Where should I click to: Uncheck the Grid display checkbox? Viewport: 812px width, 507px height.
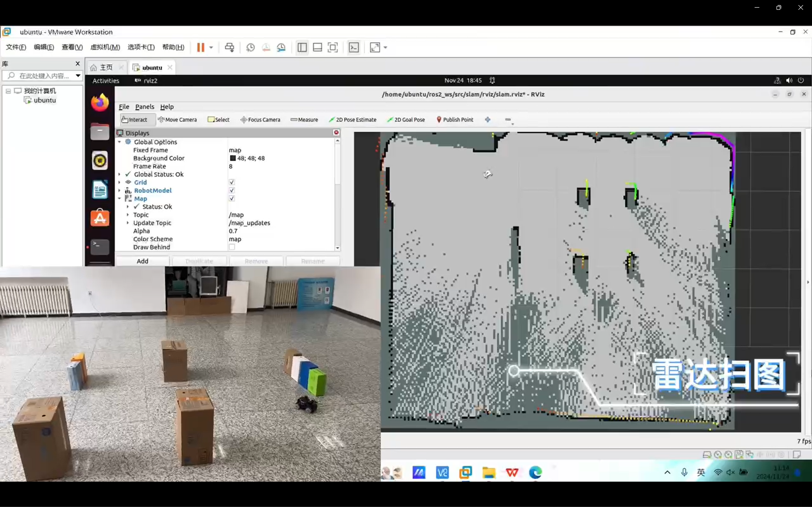pos(232,182)
